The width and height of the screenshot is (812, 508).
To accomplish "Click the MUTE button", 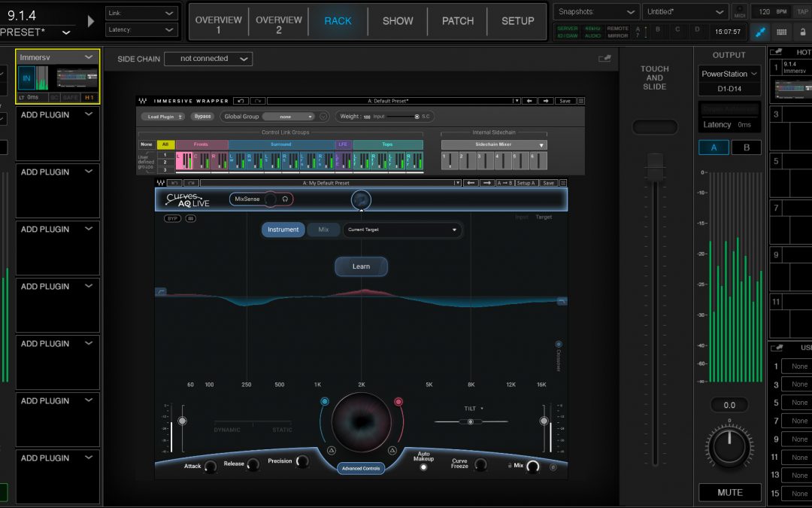I will 729,492.
